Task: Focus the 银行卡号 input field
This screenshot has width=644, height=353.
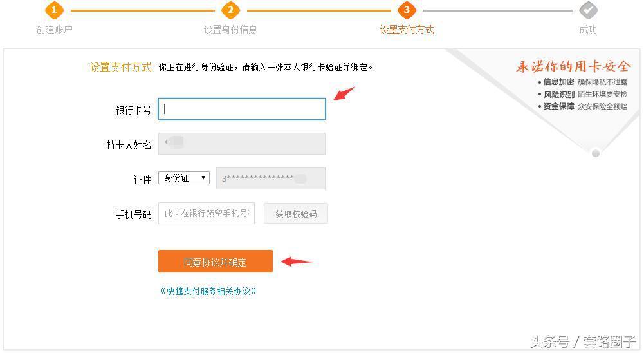Action: point(242,109)
